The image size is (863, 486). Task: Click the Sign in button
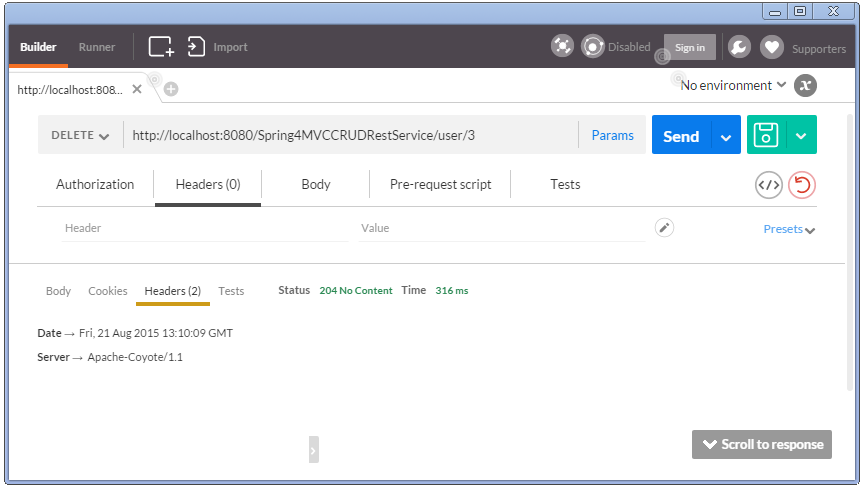click(690, 47)
